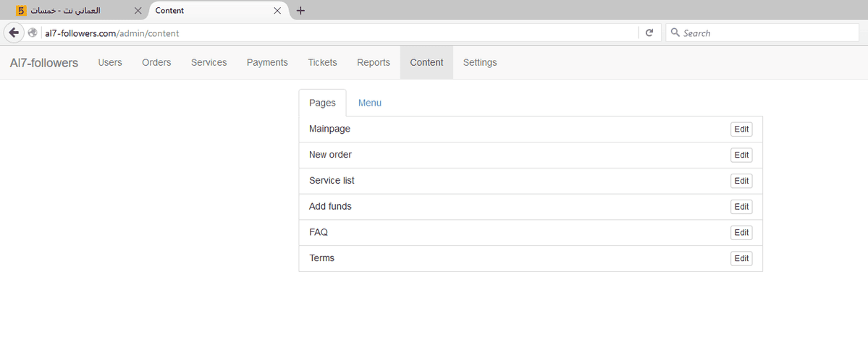The width and height of the screenshot is (868, 358).
Task: Click the Mainpage row label
Action: click(330, 129)
